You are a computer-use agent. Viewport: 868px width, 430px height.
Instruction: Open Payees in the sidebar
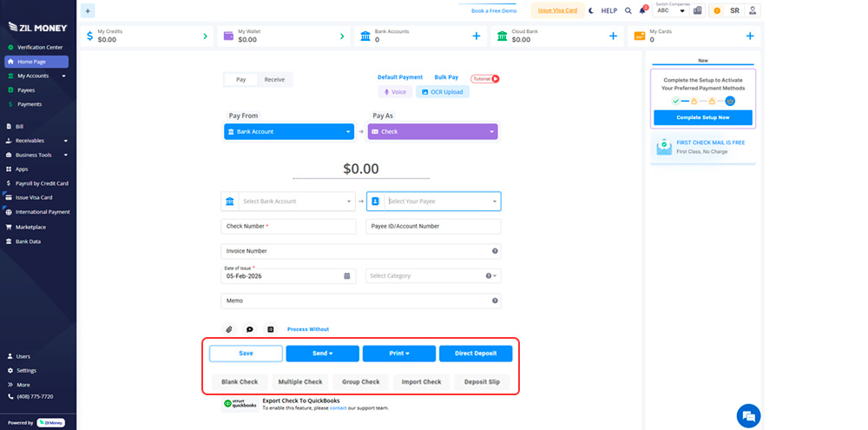point(26,89)
